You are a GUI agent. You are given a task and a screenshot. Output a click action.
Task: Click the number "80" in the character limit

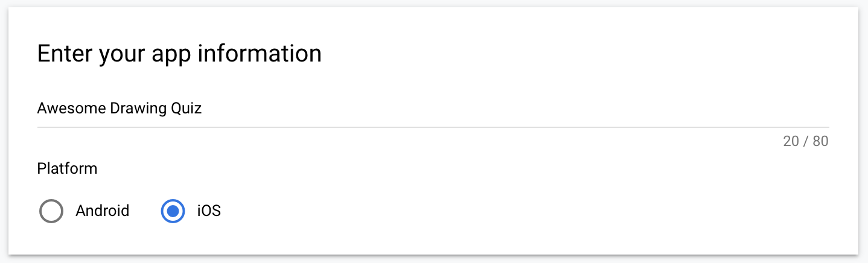[x=820, y=141]
